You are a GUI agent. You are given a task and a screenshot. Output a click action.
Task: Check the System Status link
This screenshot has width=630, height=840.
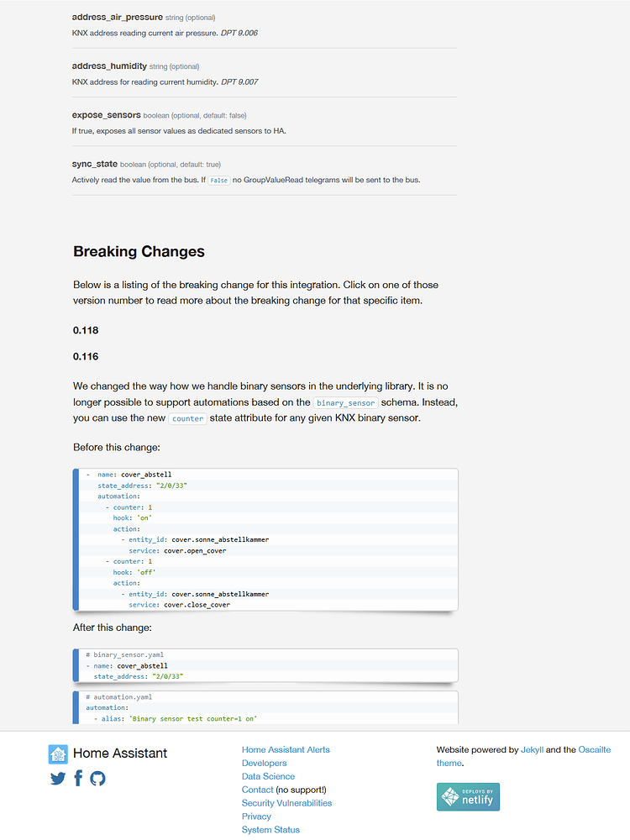pos(270,829)
